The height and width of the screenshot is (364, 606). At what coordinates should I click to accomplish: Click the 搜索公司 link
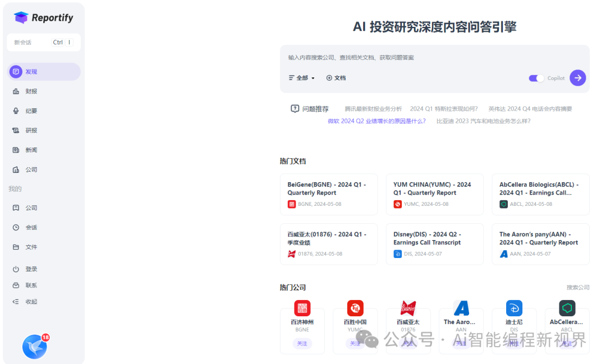tap(578, 288)
